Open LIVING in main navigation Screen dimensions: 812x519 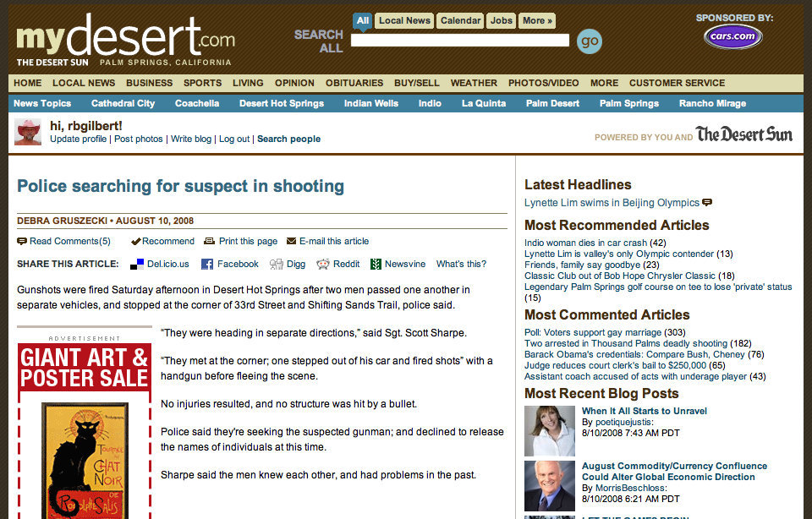point(248,83)
